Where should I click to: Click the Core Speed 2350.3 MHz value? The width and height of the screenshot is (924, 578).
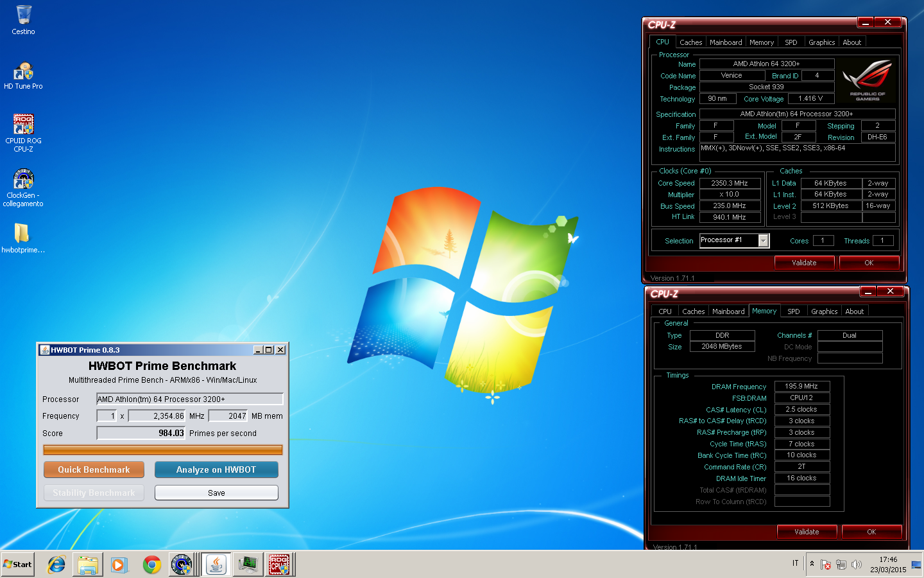[730, 183]
